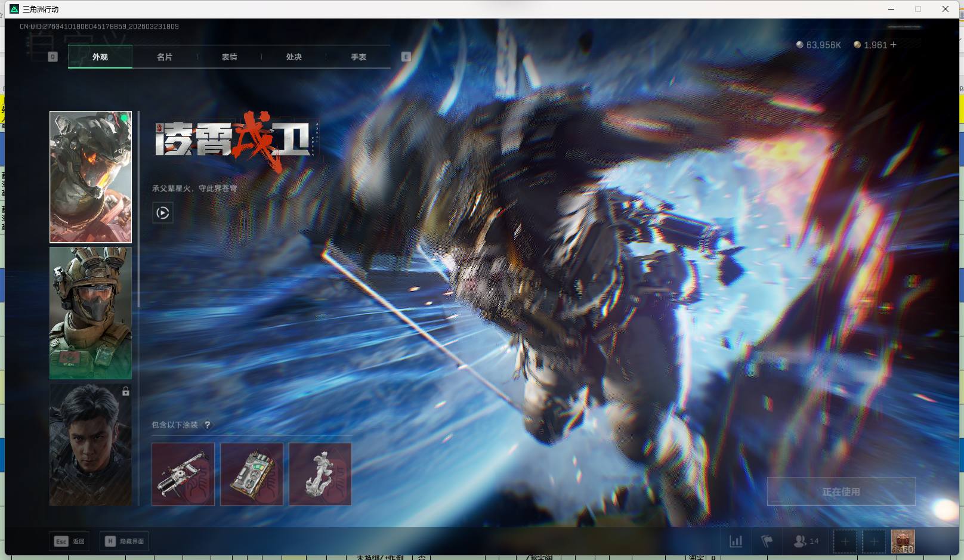Image resolution: width=964 pixels, height=560 pixels.
Task: Open the statistics bar chart icon
Action: pyautogui.click(x=736, y=542)
